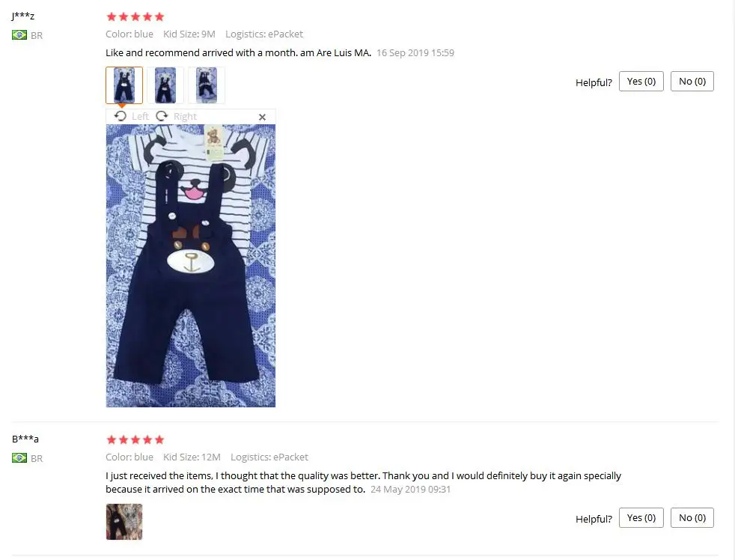
Task: Click the five-star rating of J***z's review
Action: point(135,17)
